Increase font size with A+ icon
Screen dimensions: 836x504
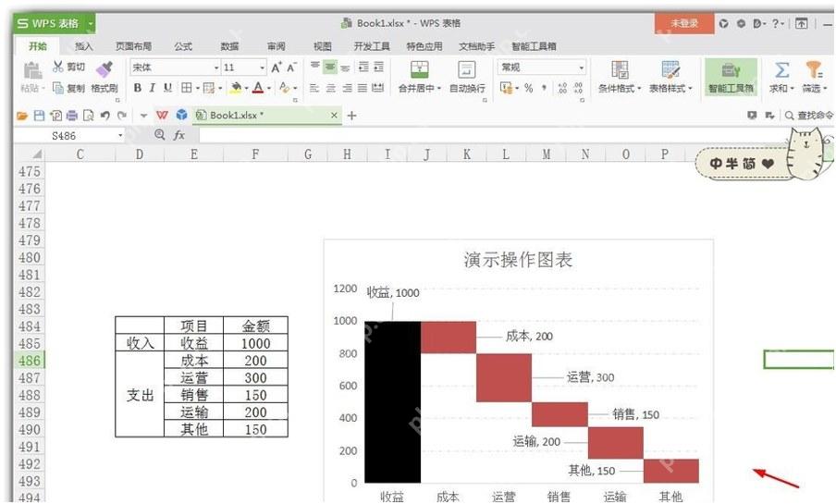pyautogui.click(x=277, y=68)
